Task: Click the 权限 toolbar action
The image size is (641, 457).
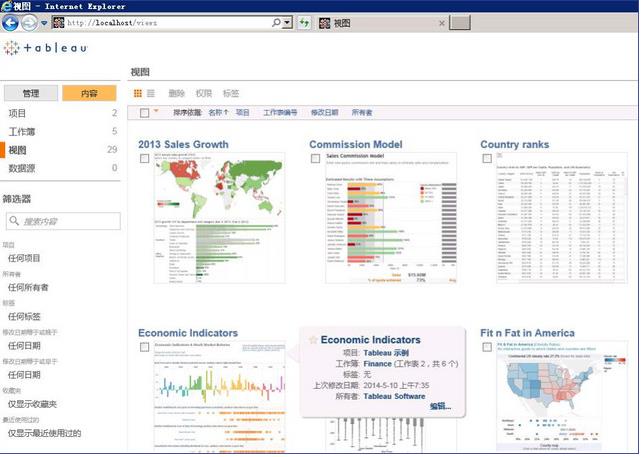Action: [x=204, y=93]
